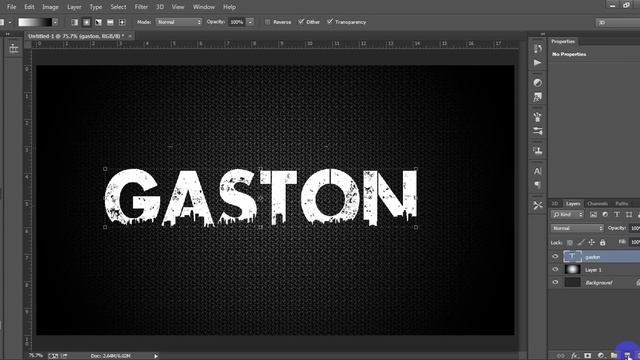Image resolution: width=640 pixels, height=360 pixels.
Task: Click the tool icon left of the ruler
Action: click(x=13, y=49)
